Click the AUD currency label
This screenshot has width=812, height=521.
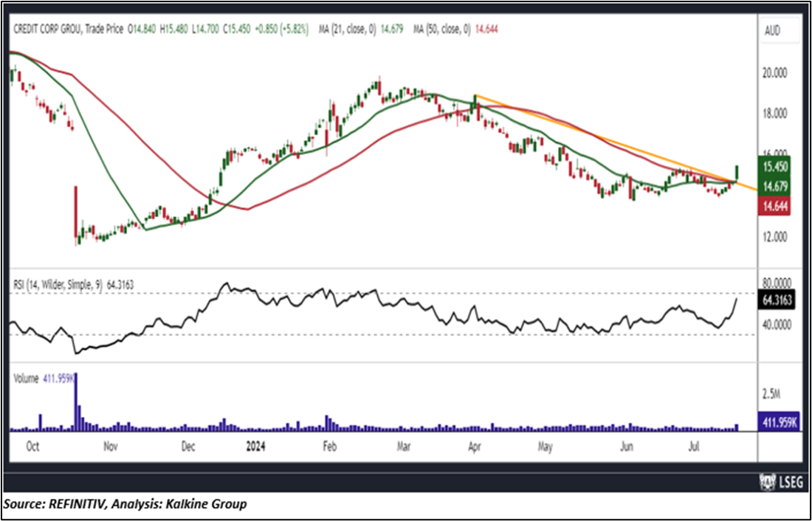[x=772, y=30]
